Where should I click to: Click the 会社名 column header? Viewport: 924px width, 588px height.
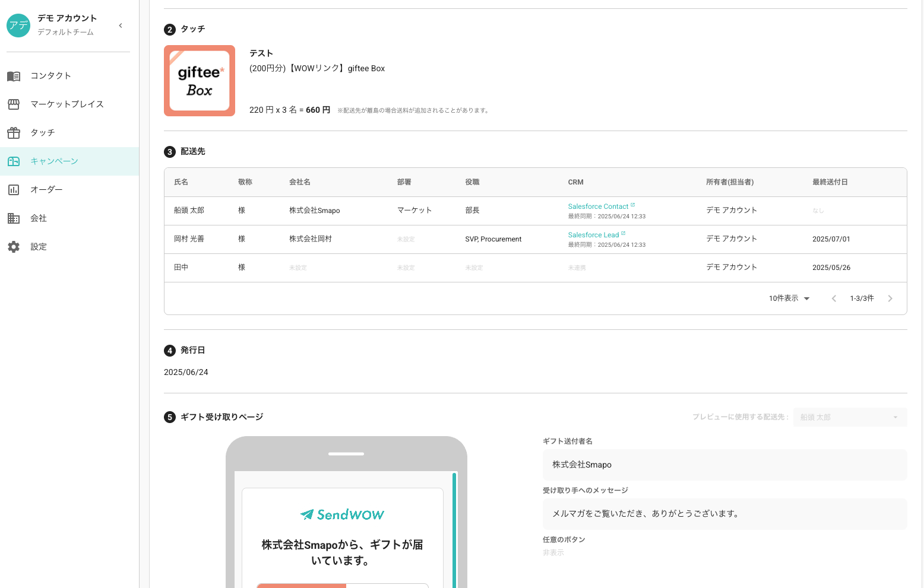(300, 182)
